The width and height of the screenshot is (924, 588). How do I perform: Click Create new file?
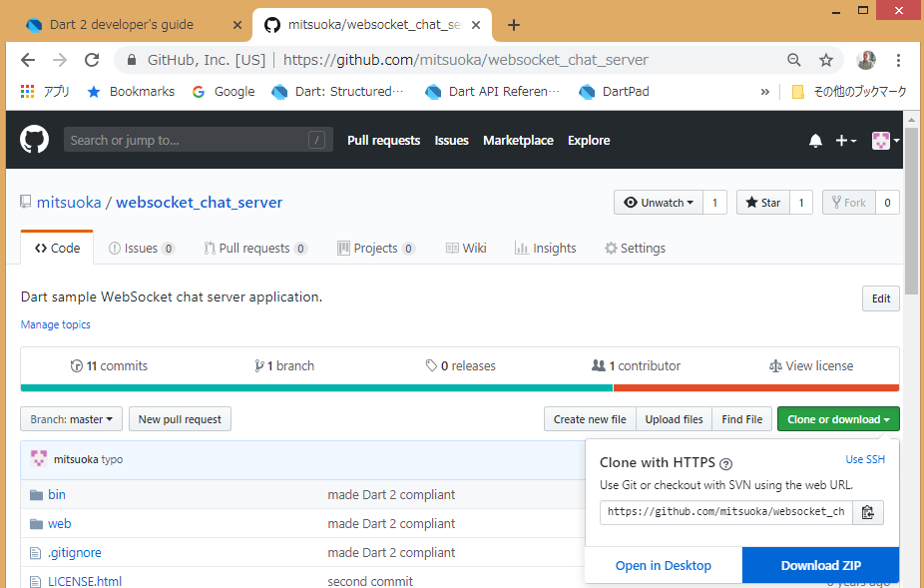pyautogui.click(x=590, y=418)
